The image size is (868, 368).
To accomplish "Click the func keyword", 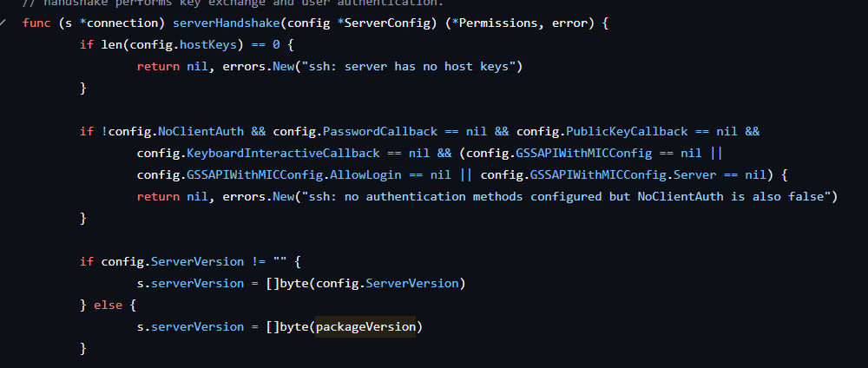I will point(36,23).
